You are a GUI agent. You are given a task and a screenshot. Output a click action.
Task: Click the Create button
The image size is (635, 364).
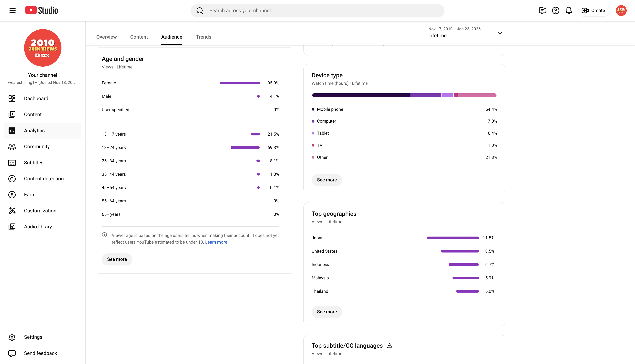[594, 11]
